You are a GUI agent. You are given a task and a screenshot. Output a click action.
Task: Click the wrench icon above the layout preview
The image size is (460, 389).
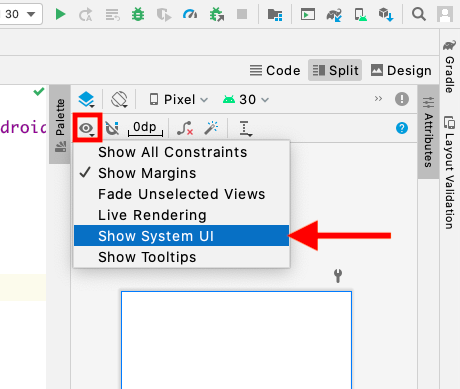(338, 276)
